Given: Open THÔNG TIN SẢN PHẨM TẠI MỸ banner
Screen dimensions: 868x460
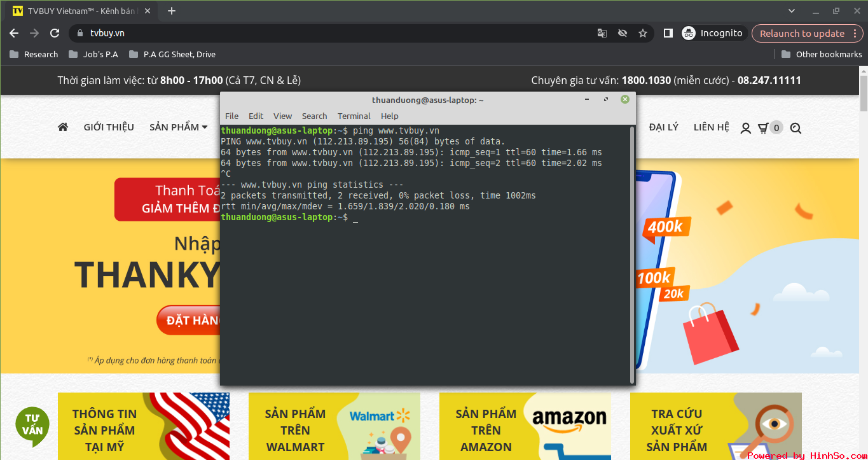Looking at the screenshot, I should pos(144,426).
